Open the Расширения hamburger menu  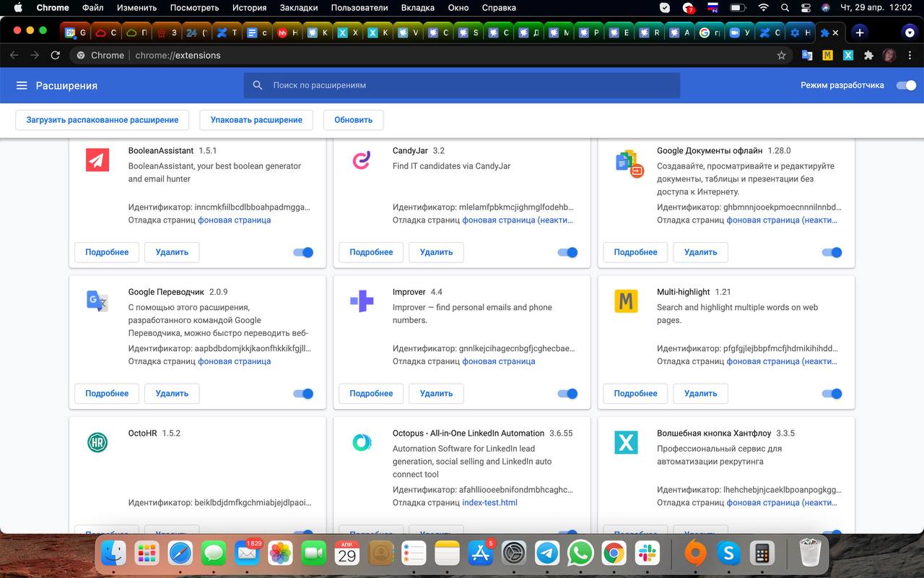click(22, 85)
